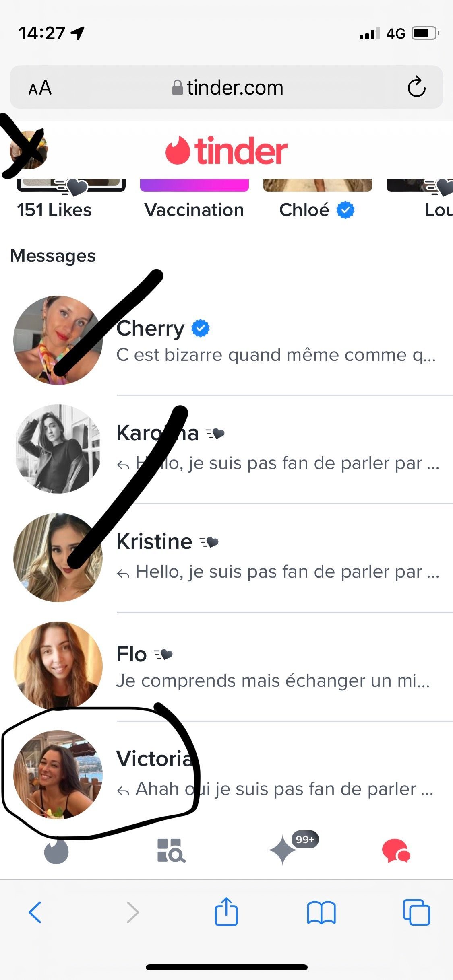This screenshot has width=453, height=980.
Task: Open Safari's share sheet icon
Action: 226,912
